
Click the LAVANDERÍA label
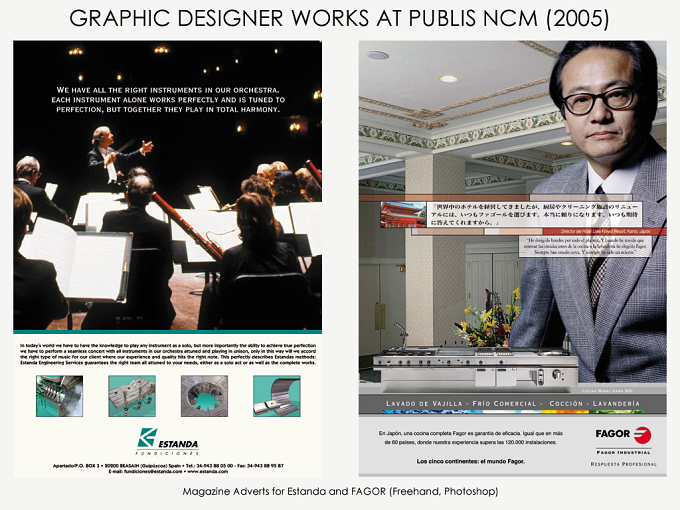tap(616, 404)
